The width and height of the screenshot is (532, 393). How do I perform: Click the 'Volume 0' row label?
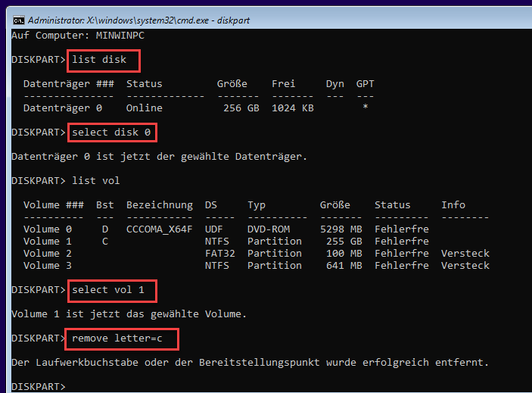point(48,229)
